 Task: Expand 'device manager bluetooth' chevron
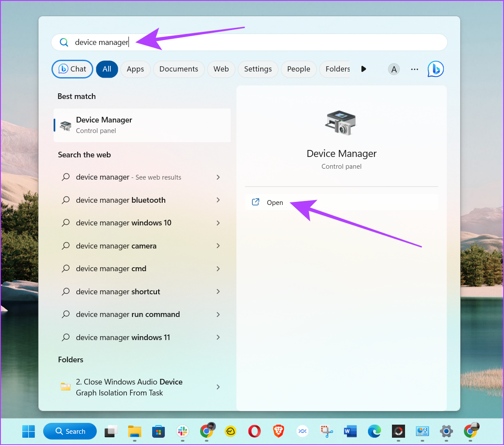pyautogui.click(x=218, y=200)
